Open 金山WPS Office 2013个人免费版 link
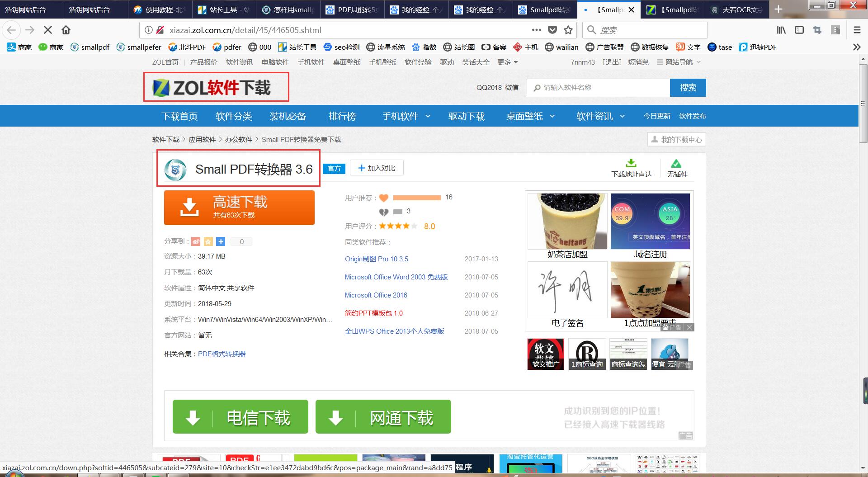Image resolution: width=868 pixels, height=477 pixels. [x=394, y=331]
